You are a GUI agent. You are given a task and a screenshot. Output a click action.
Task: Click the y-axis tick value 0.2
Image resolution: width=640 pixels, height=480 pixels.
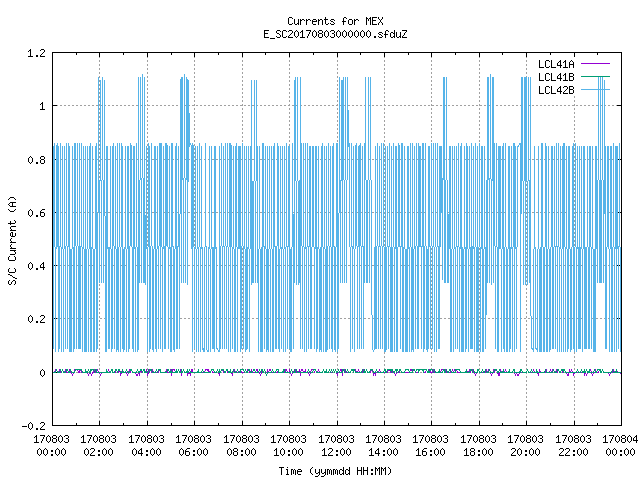pyautogui.click(x=36, y=319)
